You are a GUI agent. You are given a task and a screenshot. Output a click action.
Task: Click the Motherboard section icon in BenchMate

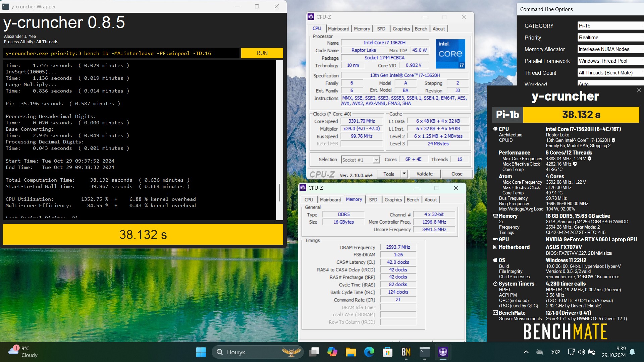tap(495, 247)
